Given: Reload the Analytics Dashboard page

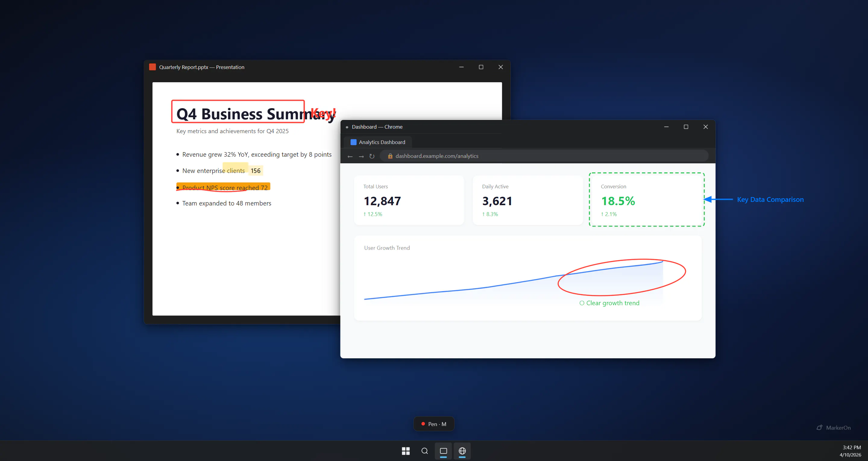Looking at the screenshot, I should (x=372, y=156).
